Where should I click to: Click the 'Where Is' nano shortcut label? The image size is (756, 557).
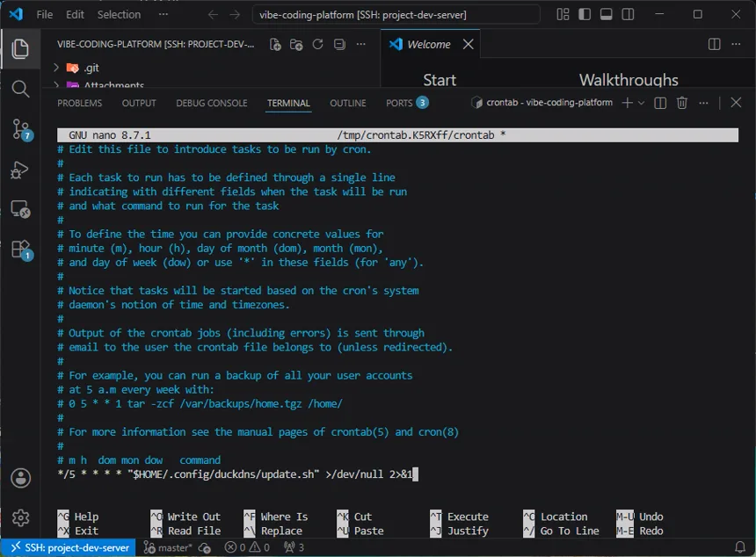(x=284, y=517)
